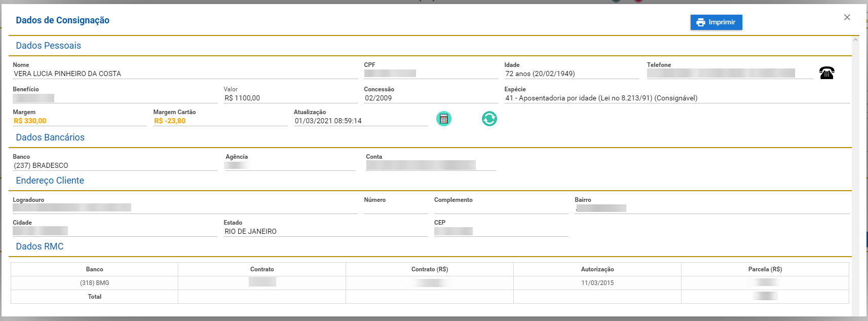This screenshot has width=868, height=321.
Task: Click the CEP field
Action: click(501, 231)
